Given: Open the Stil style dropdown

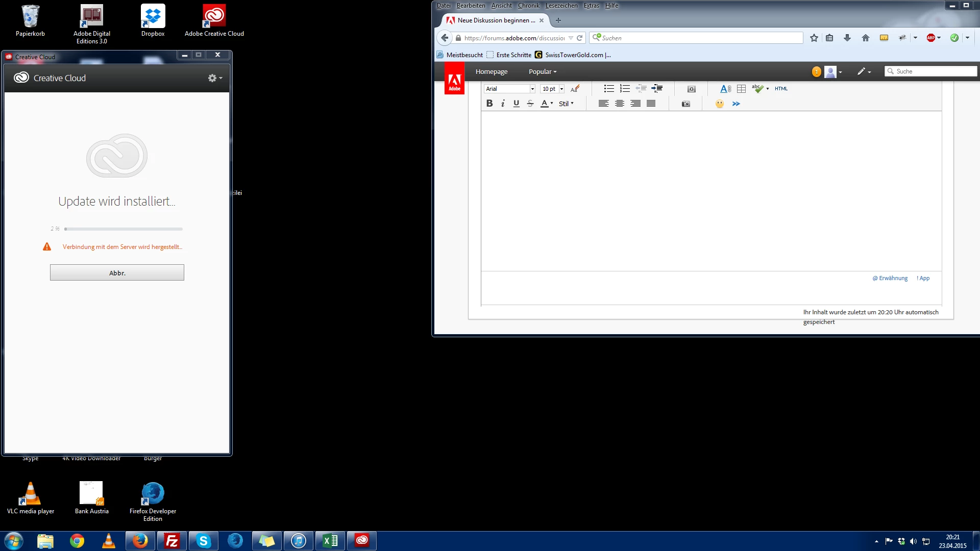Looking at the screenshot, I should [566, 104].
